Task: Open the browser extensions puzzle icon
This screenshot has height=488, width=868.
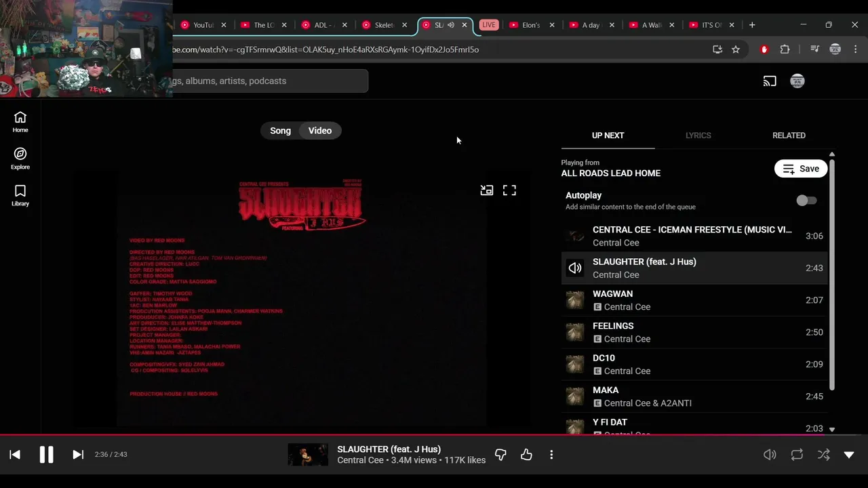Action: tap(785, 49)
